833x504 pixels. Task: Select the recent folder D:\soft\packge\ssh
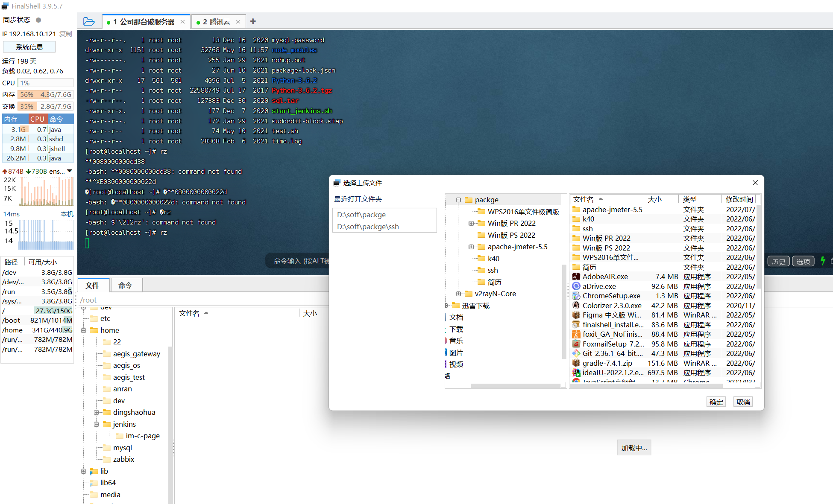point(368,227)
